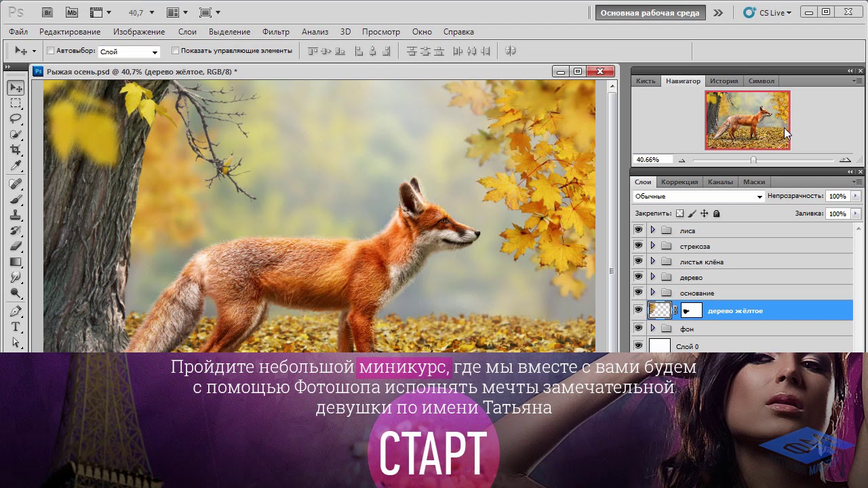Select the Crop tool

pyautogui.click(x=16, y=150)
